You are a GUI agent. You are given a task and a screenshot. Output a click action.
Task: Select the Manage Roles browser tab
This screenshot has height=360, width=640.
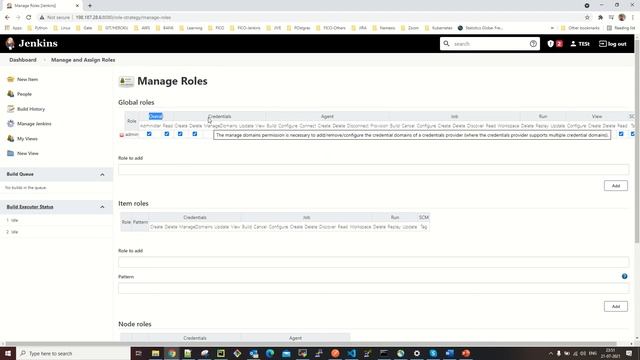[42, 6]
